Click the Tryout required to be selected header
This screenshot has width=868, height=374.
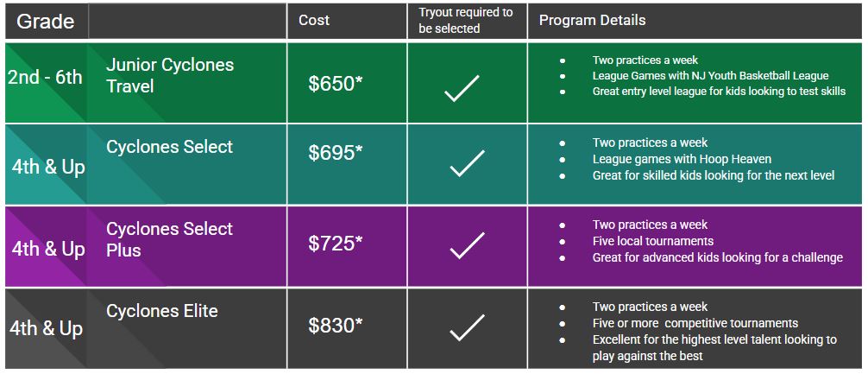pos(466,21)
